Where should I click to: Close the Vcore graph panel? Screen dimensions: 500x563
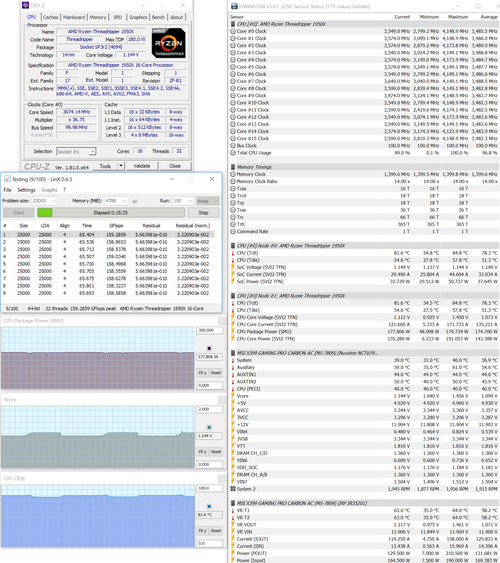point(222,399)
